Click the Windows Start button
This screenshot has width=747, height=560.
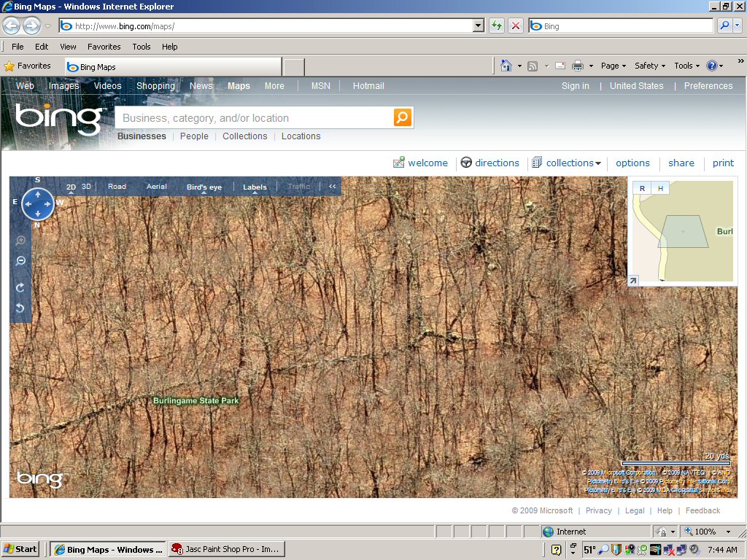(20, 549)
